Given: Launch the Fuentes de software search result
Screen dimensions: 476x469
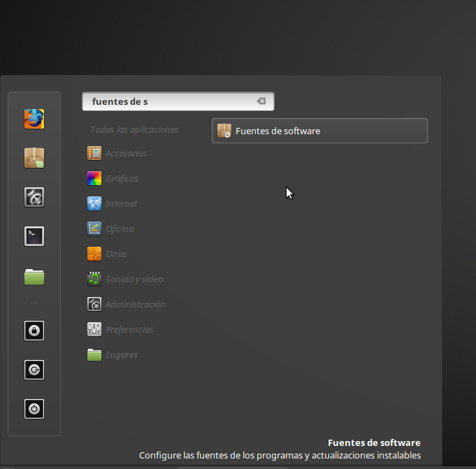Looking at the screenshot, I should tap(319, 131).
